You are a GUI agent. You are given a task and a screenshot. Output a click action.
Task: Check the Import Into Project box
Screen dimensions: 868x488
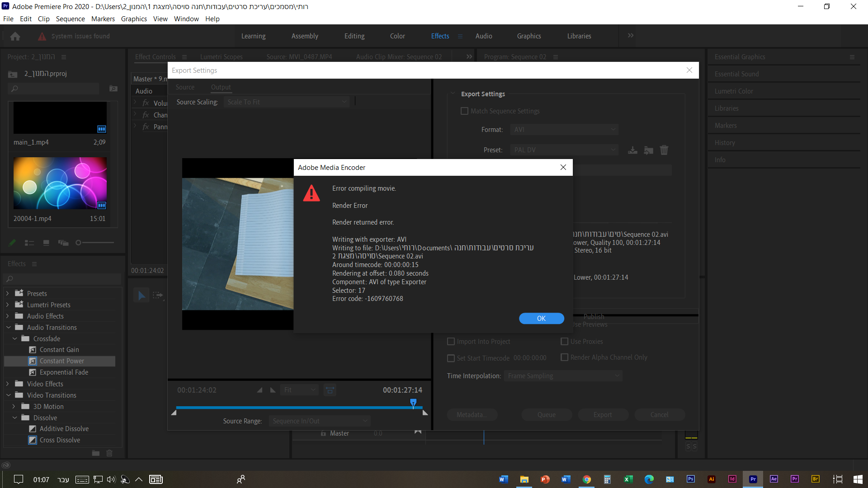point(451,342)
